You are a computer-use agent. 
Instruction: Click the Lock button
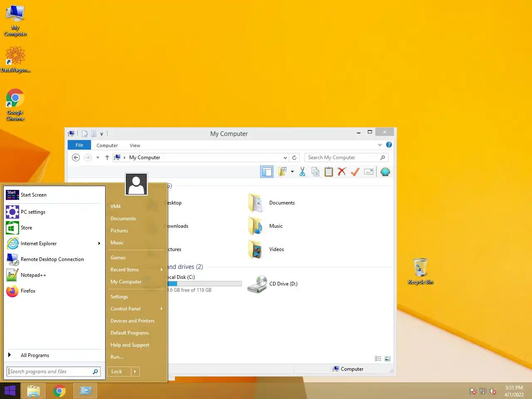tap(119, 372)
